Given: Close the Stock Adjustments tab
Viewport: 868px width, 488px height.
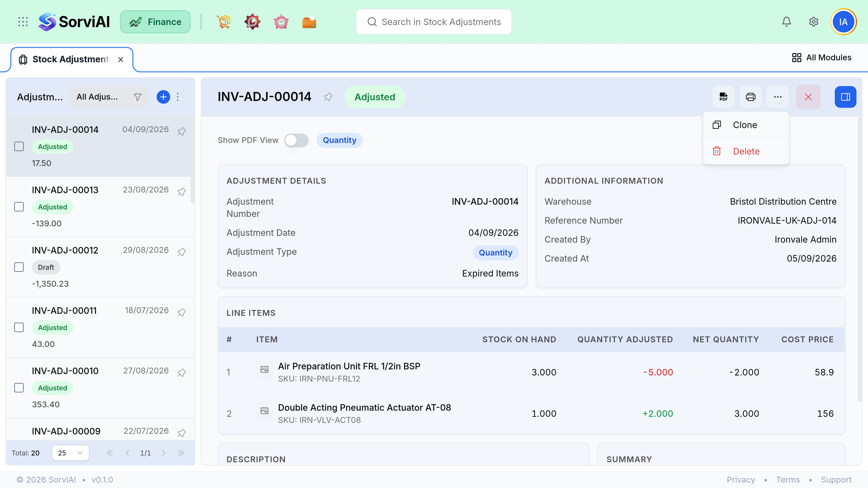Looking at the screenshot, I should [121, 60].
